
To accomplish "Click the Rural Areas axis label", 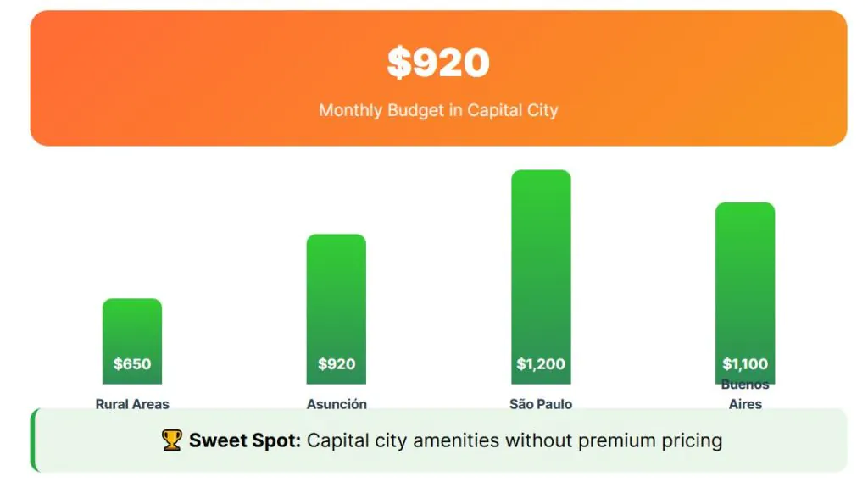I will [132, 404].
